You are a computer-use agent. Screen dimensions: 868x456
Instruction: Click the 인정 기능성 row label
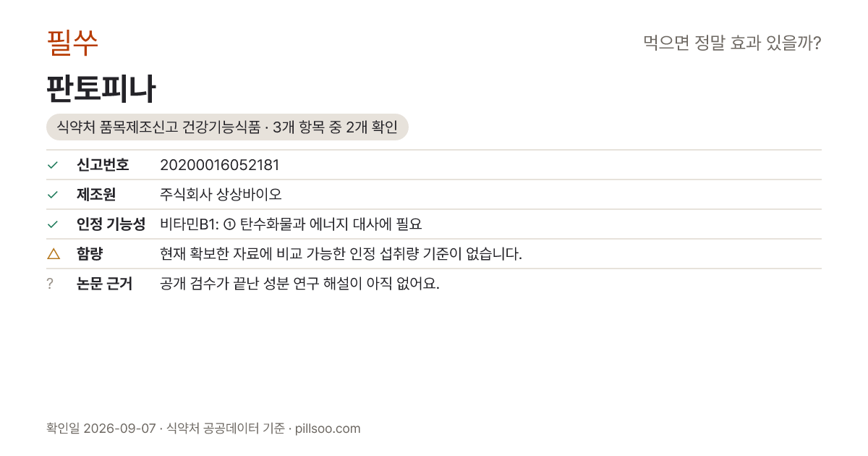point(111,224)
